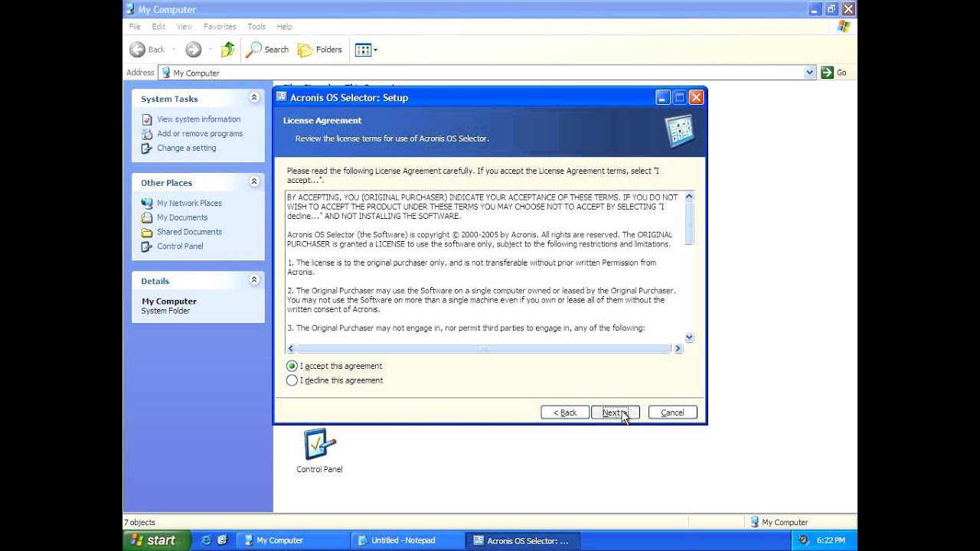Open My Documents link in sidebar
The height and width of the screenshot is (551, 980).
click(x=182, y=218)
